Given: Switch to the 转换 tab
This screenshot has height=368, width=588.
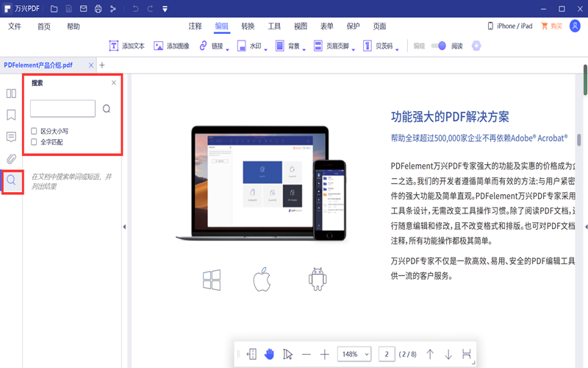Looking at the screenshot, I should pyautogui.click(x=248, y=26).
